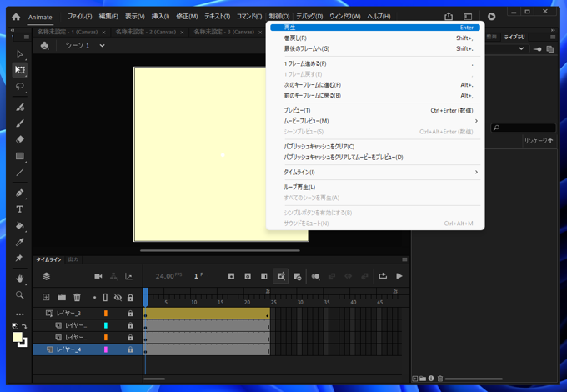Click the library search field
The image size is (567, 392).
pos(525,128)
